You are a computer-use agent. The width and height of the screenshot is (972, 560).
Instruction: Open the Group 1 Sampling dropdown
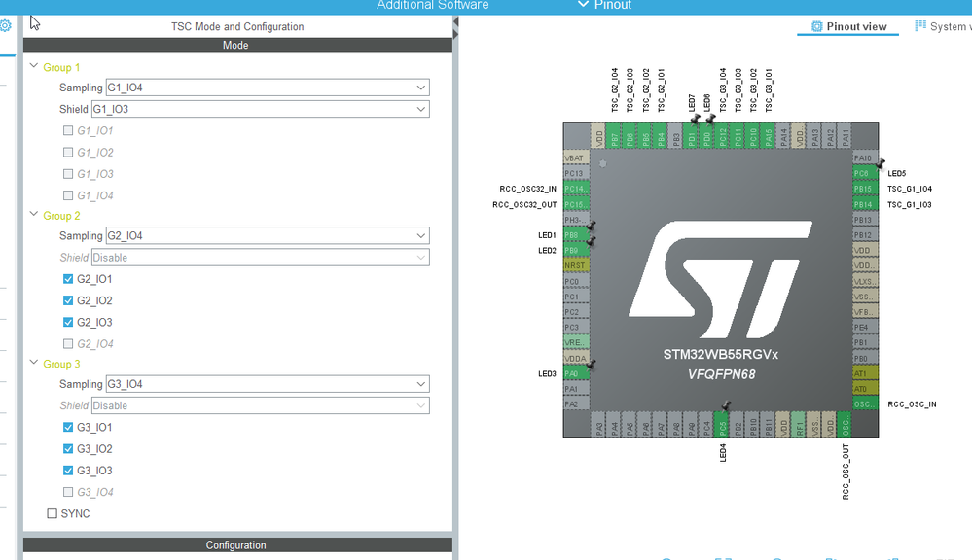pyautogui.click(x=268, y=87)
